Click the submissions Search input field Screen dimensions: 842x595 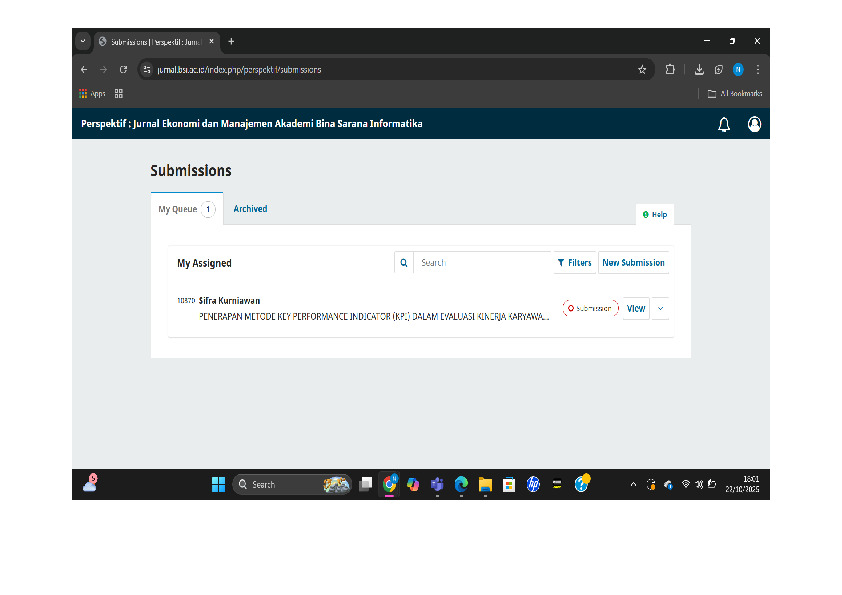point(482,263)
